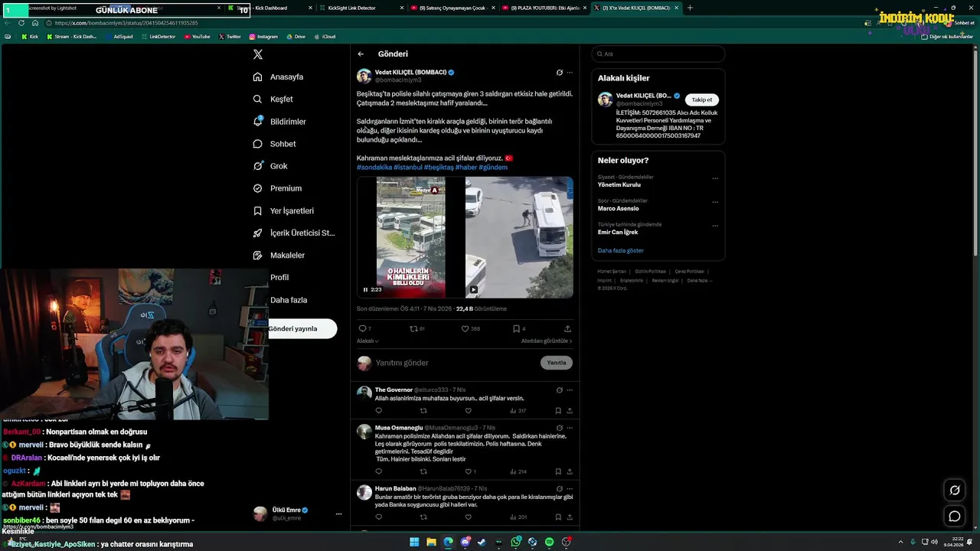This screenshot has width=980, height=551.
Task: Open Makaleler in sidebar
Action: pyautogui.click(x=279, y=255)
